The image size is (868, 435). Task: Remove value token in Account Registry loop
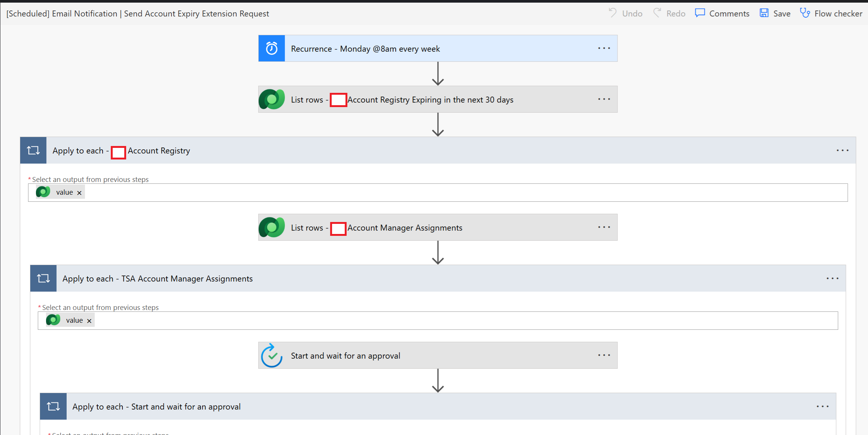[79, 193]
